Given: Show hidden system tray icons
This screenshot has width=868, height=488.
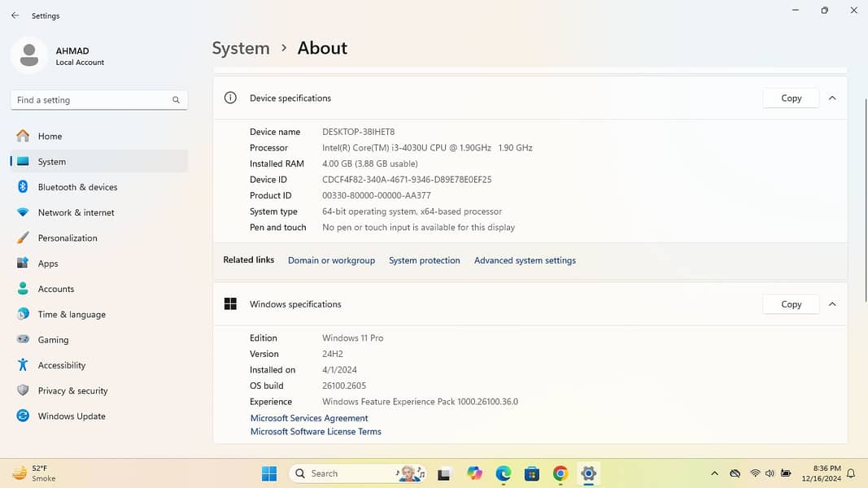Looking at the screenshot, I should (x=714, y=473).
